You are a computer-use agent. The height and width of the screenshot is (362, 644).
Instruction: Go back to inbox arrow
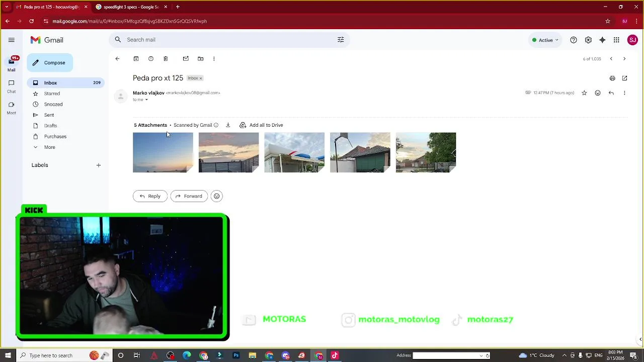(x=117, y=59)
